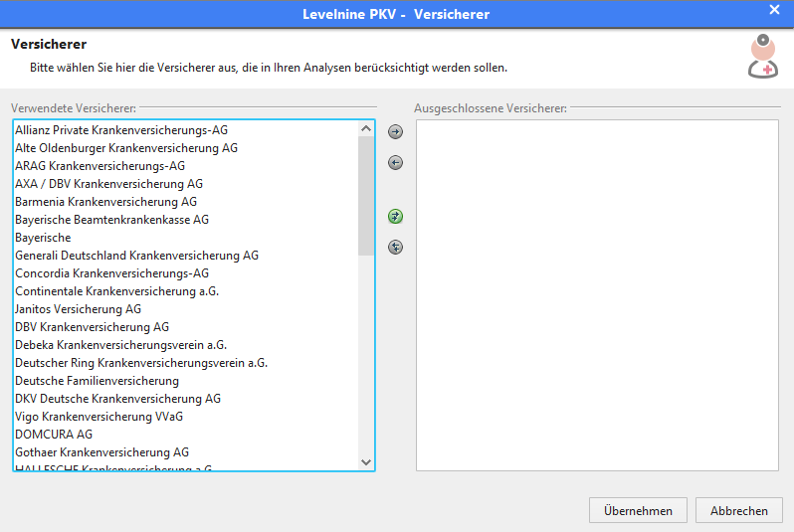This screenshot has width=794, height=532.
Task: Select Concordia Krankenversicherungs-AG
Action: [186, 273]
